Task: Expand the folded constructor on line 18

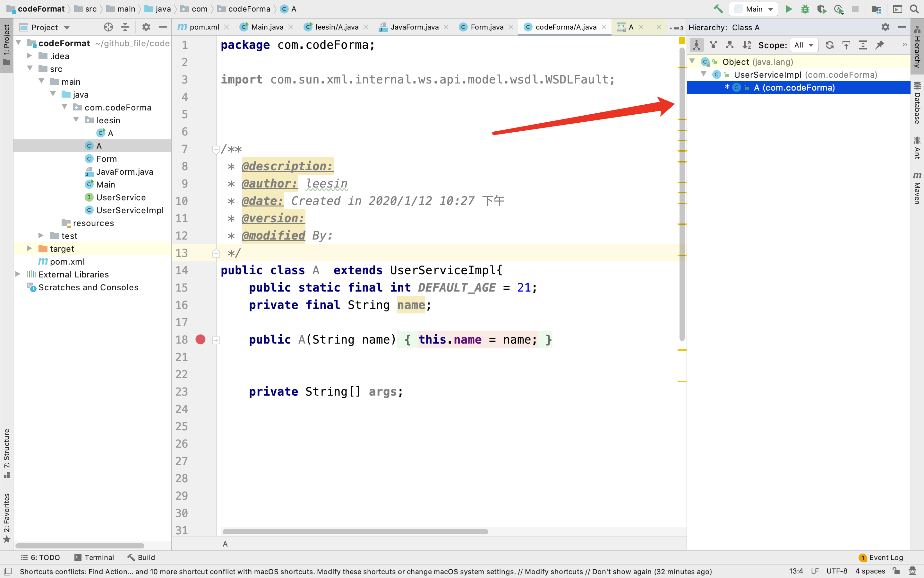Action: (x=216, y=340)
